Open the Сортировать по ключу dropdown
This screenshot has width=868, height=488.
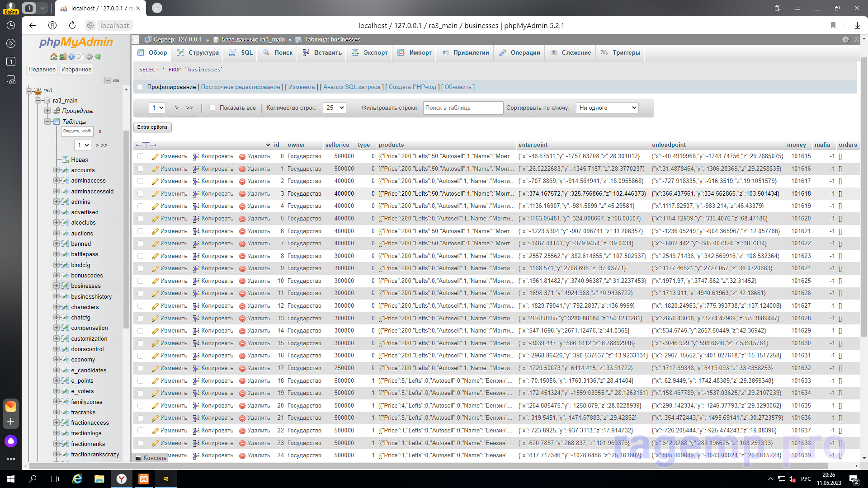pos(607,108)
